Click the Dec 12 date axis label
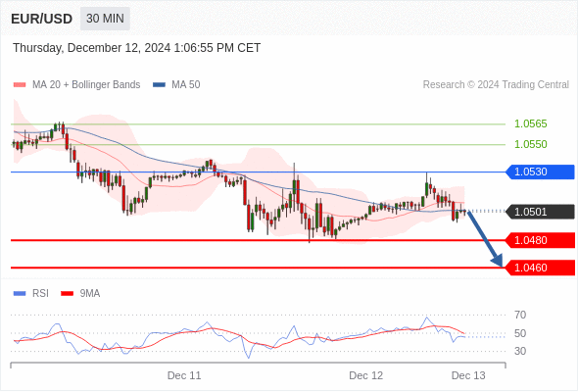 point(366,375)
